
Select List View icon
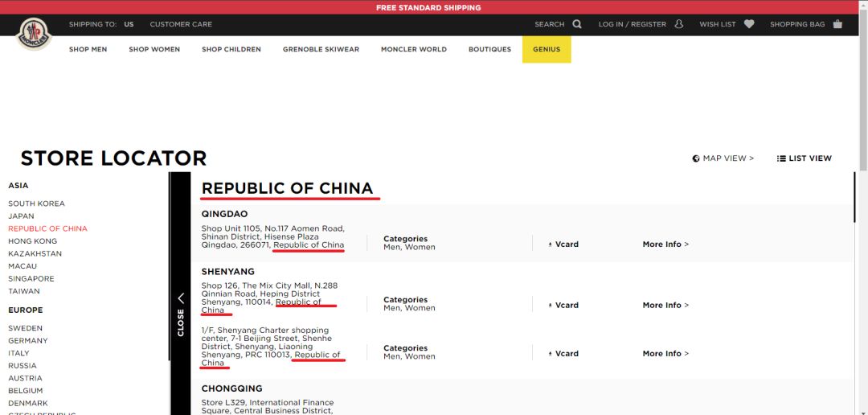tap(781, 158)
